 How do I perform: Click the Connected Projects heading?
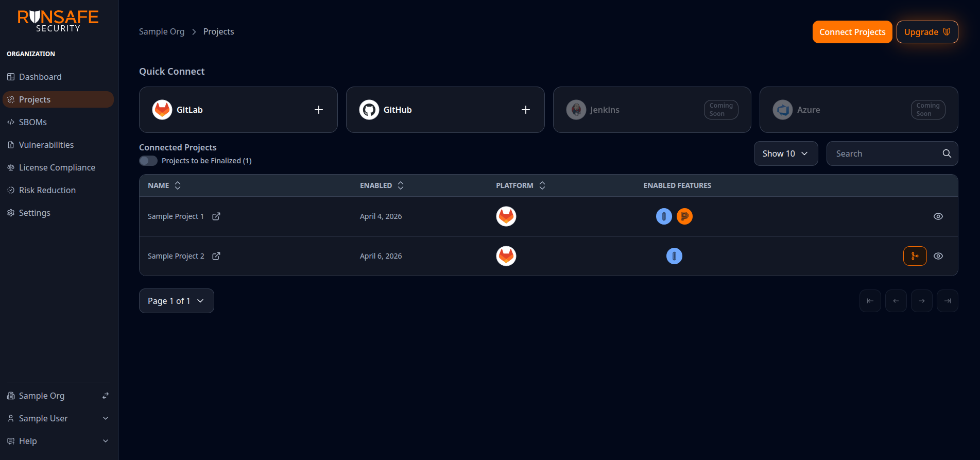point(178,147)
